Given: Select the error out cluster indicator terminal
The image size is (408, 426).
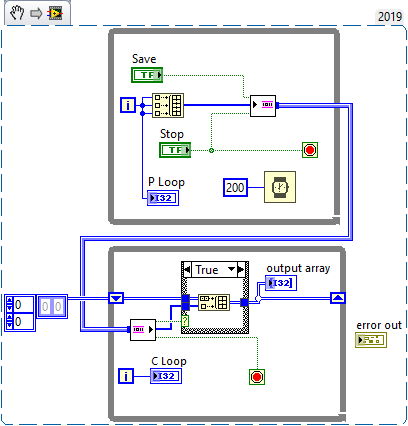Looking at the screenshot, I should [371, 340].
